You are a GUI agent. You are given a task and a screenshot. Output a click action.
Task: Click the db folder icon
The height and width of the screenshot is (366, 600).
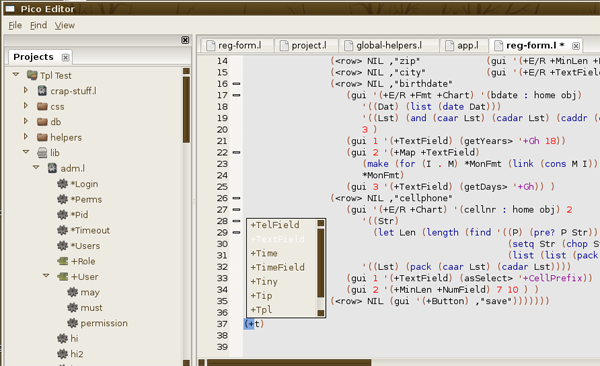click(42, 122)
